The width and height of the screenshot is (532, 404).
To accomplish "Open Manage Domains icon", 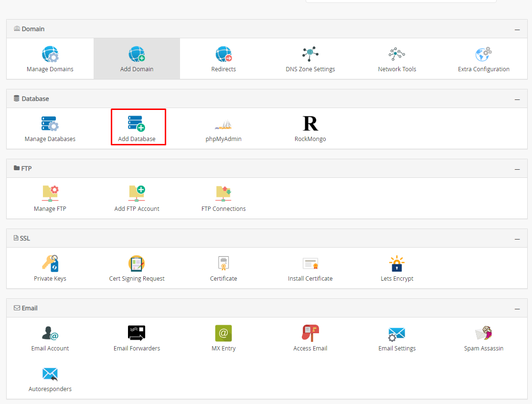I will coord(50,55).
